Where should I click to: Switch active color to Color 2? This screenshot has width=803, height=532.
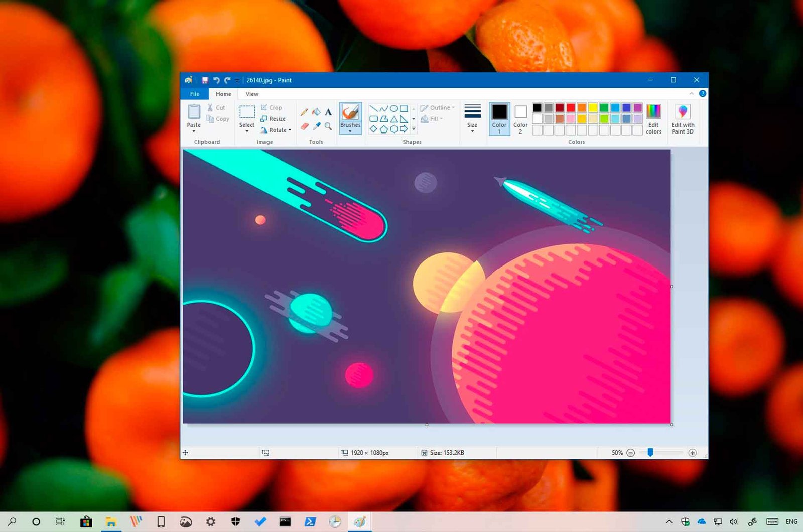click(x=520, y=119)
